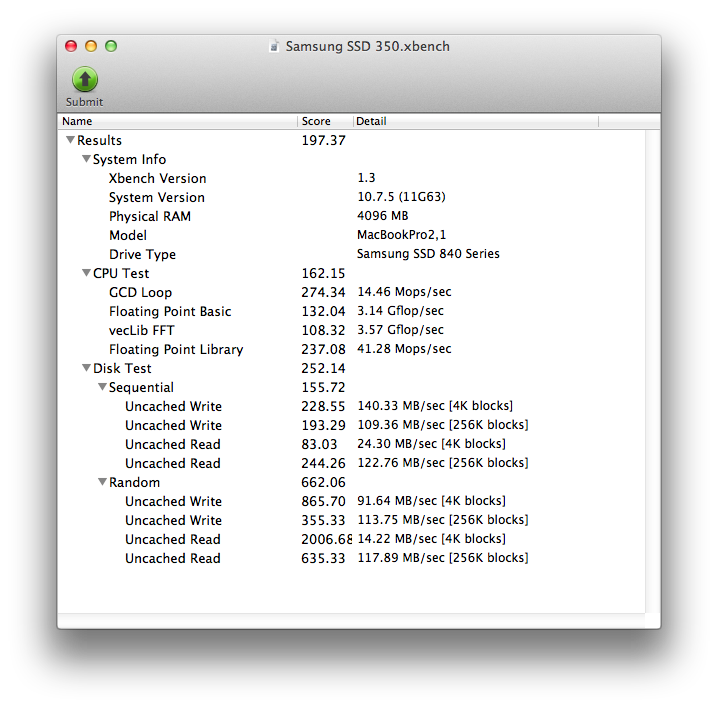Select the Xbench Version row
This screenshot has width=718, height=708.
[x=352, y=178]
